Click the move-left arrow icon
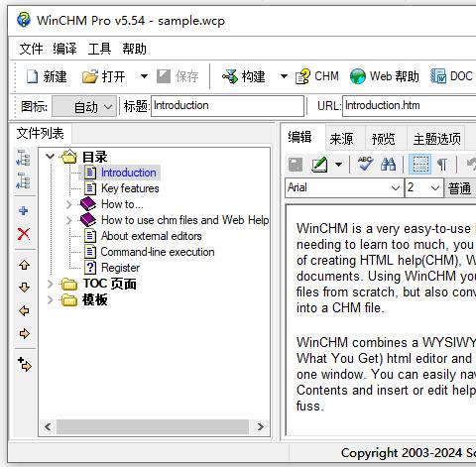 (x=24, y=311)
